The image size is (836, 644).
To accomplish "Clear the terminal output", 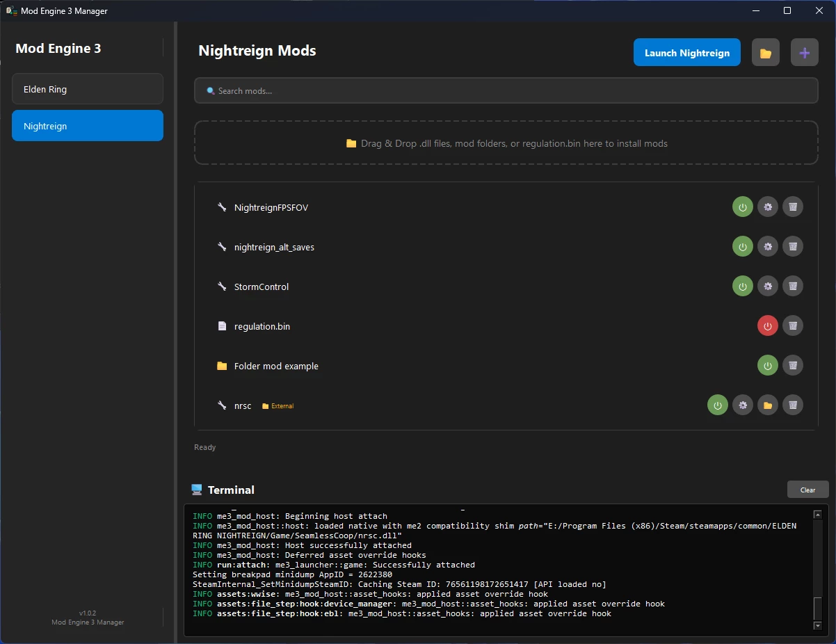I will point(807,490).
